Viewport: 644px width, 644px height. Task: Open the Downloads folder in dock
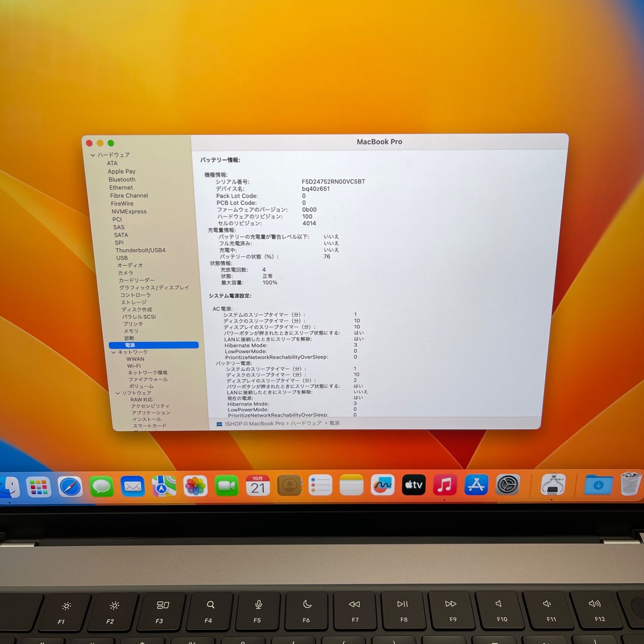click(x=598, y=485)
